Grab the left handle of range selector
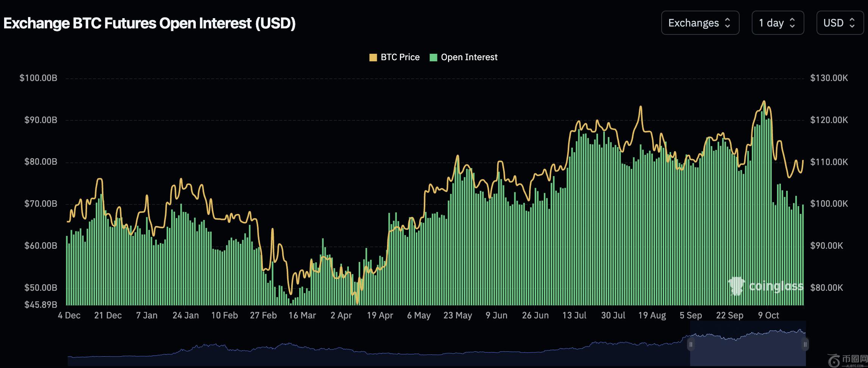The image size is (868, 368). coord(691,345)
